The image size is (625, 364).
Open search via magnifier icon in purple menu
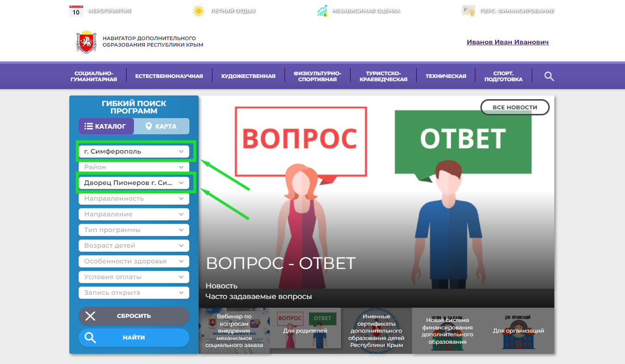[549, 76]
